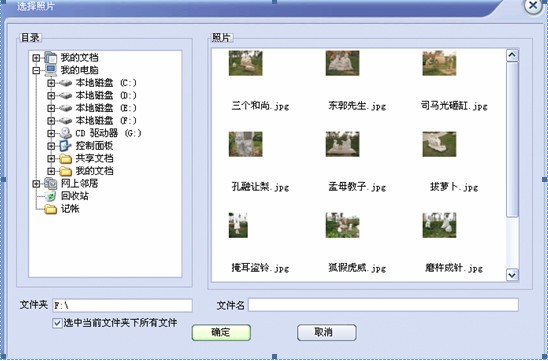Click the 共享文档 folder icon
The image size is (548, 361).
click(65, 159)
